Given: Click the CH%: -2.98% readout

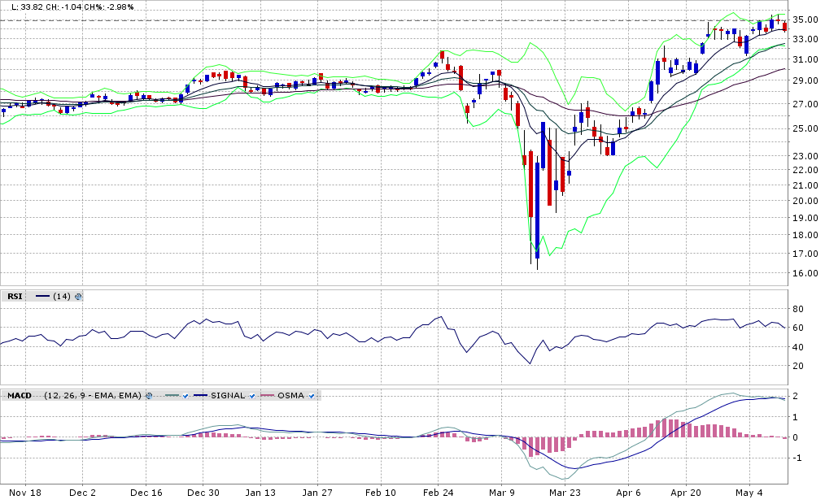Looking at the screenshot, I should point(110,7).
